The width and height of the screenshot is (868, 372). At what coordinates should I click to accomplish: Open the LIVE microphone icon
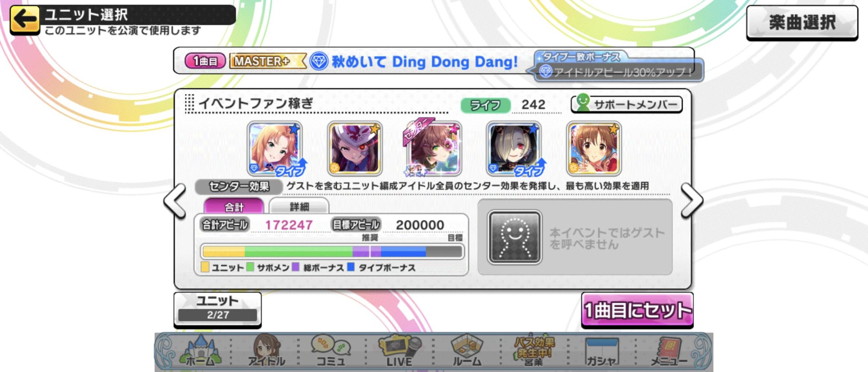tap(399, 351)
